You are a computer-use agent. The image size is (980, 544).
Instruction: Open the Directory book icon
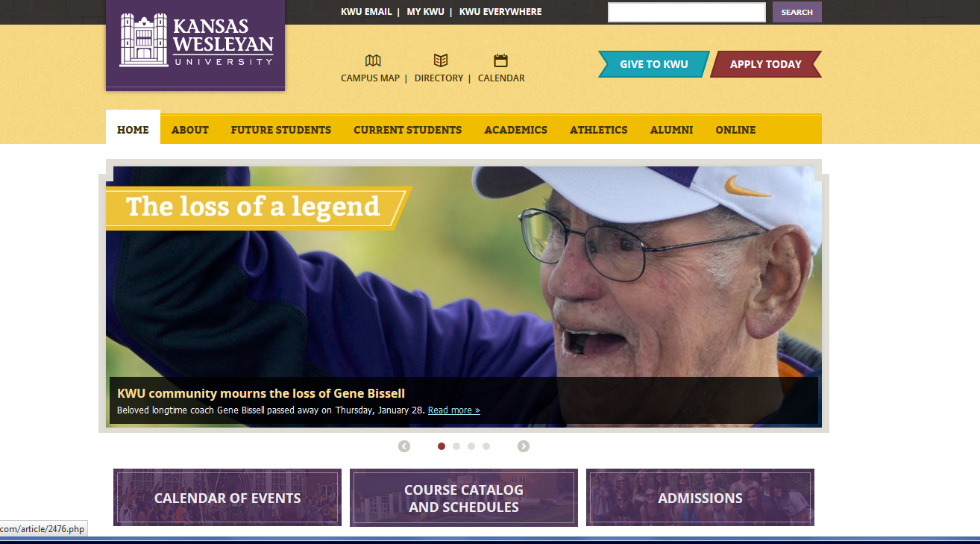441,60
